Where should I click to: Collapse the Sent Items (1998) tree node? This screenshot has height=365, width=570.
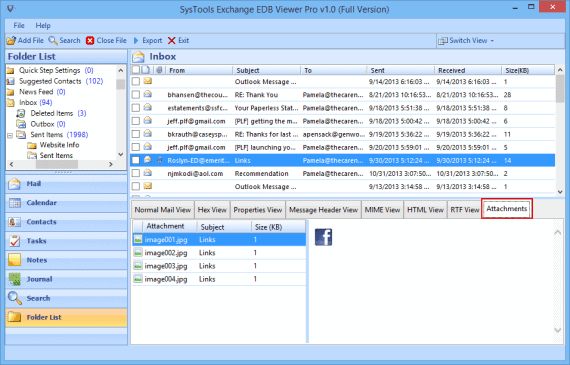click(10, 135)
